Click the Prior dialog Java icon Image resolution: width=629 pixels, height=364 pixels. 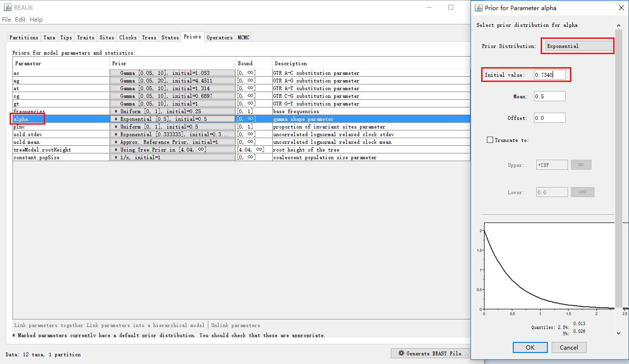point(478,8)
